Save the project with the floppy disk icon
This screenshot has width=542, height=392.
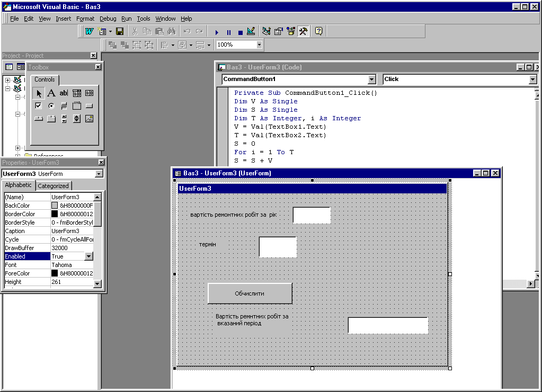point(120,31)
